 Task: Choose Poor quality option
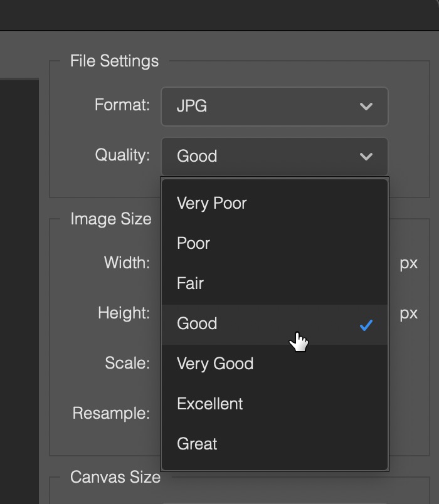point(274,243)
